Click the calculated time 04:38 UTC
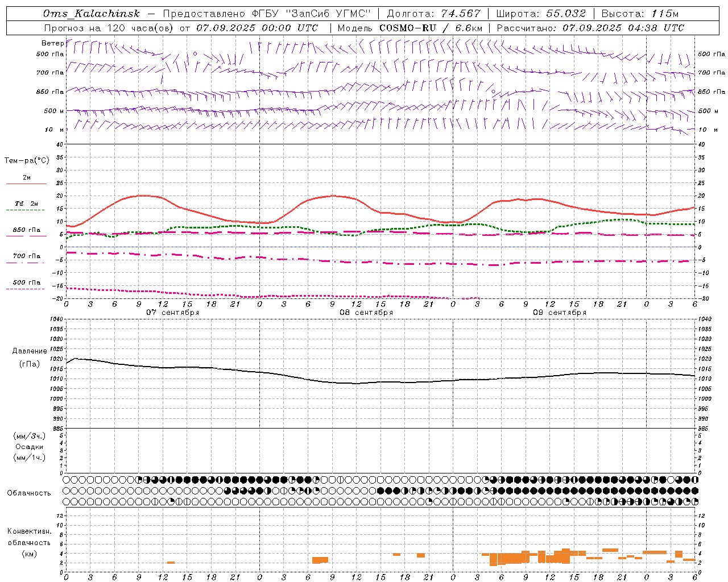The height and width of the screenshot is (582, 728). click(x=656, y=28)
